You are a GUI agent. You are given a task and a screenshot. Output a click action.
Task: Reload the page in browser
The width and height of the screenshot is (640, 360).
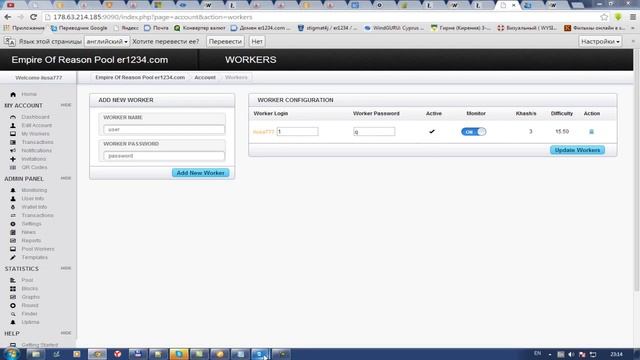pyautogui.click(x=33, y=17)
